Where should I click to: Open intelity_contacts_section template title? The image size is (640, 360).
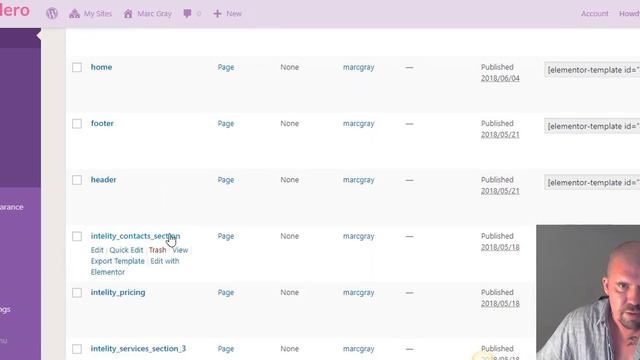point(135,236)
